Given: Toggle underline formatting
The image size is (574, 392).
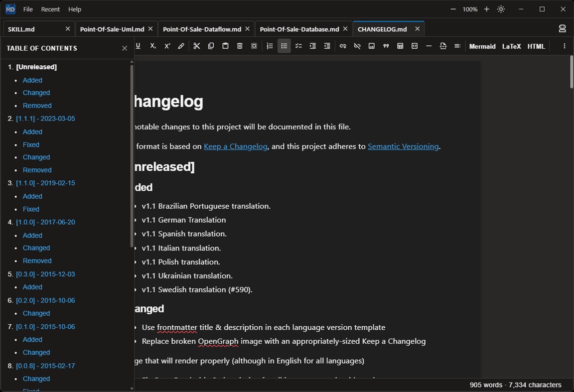Looking at the screenshot, I should (138, 46).
